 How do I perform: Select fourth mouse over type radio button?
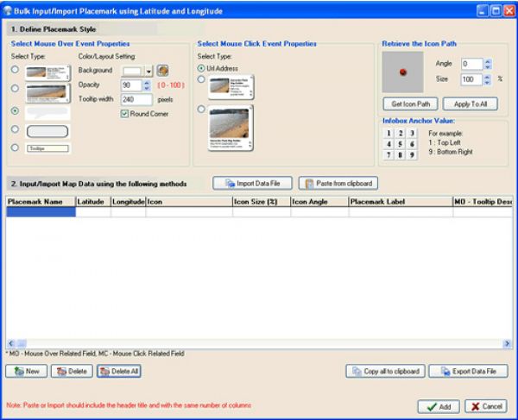[x=15, y=129]
